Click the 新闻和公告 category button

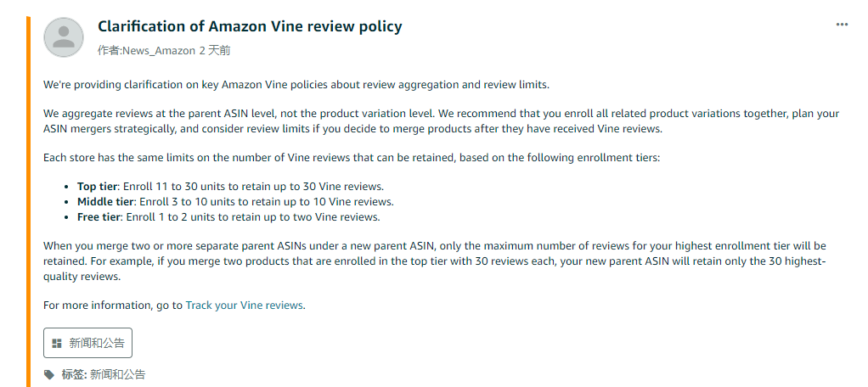[x=88, y=343]
